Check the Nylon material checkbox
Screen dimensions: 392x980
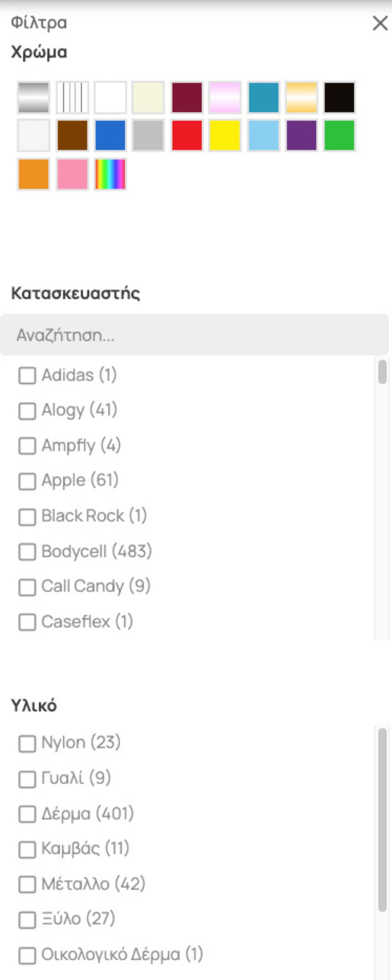pyautogui.click(x=27, y=744)
